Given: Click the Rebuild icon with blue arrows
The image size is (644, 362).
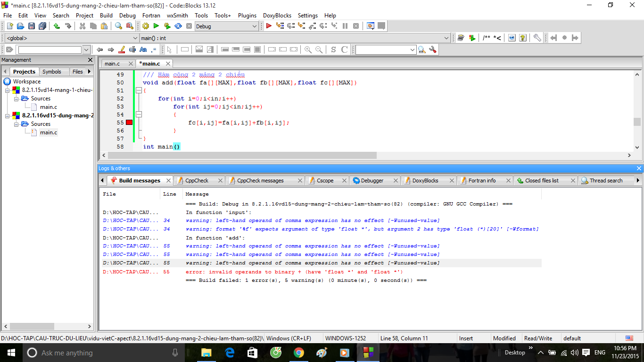Looking at the screenshot, I should click(178, 26).
